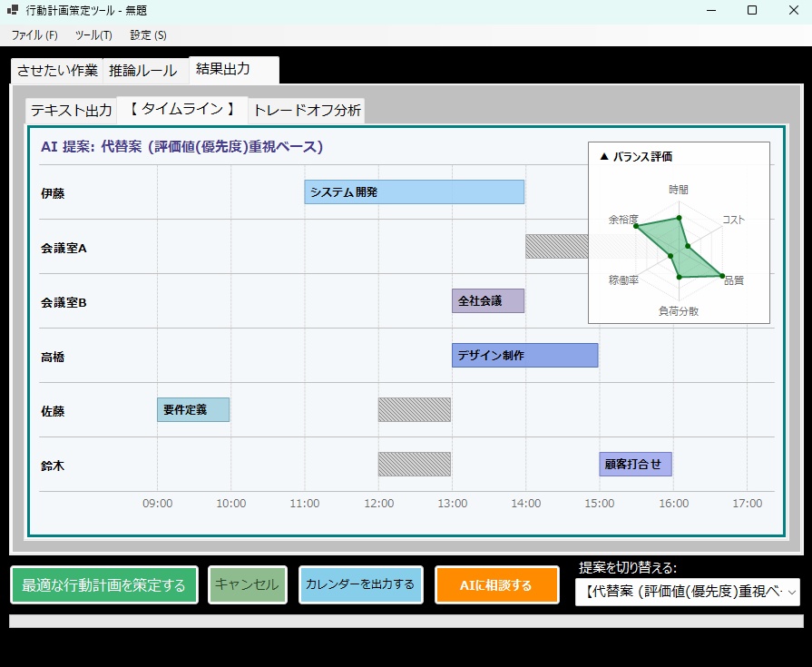Click the コスト radar axis label
The image size is (812, 667).
pyautogui.click(x=733, y=220)
